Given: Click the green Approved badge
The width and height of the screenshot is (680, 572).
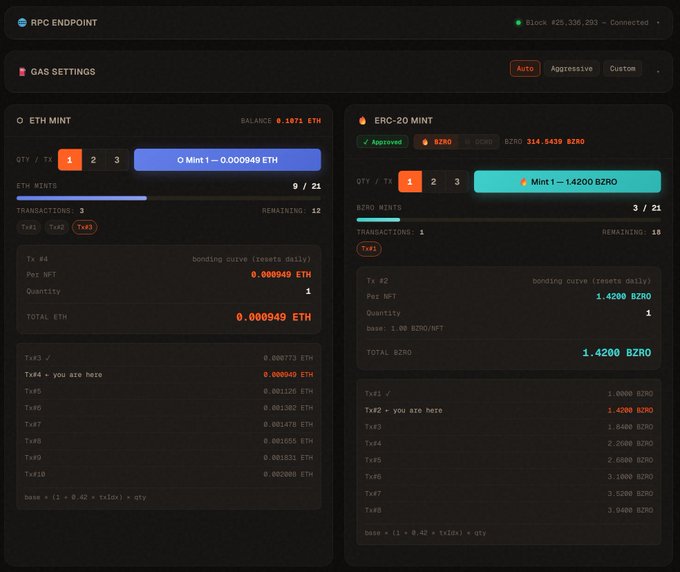Looking at the screenshot, I should (382, 142).
